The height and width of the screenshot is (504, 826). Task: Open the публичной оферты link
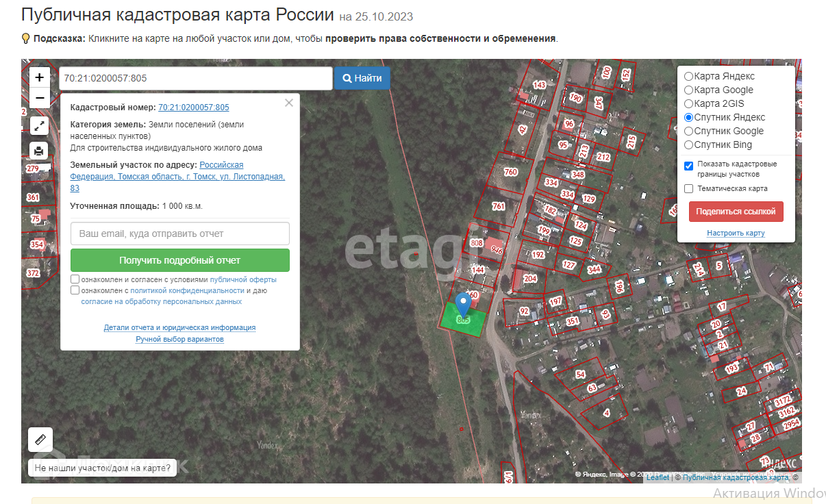coord(243,280)
